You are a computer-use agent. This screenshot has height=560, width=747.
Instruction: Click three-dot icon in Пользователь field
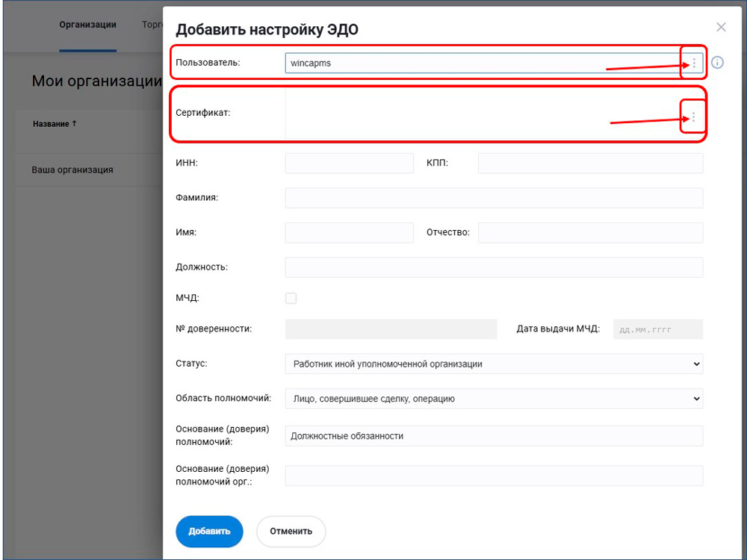[x=693, y=63]
